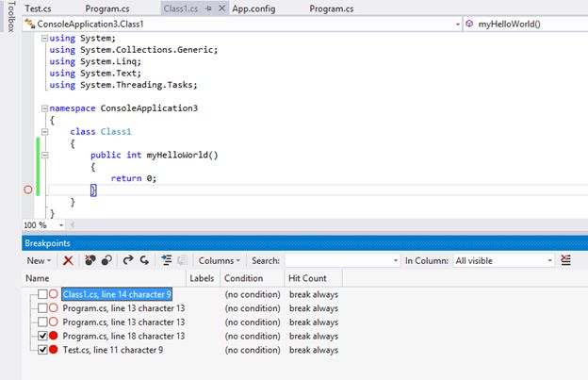Uncheck the Test.cs line 11 breakpoint
The image size is (588, 380).
(41, 350)
